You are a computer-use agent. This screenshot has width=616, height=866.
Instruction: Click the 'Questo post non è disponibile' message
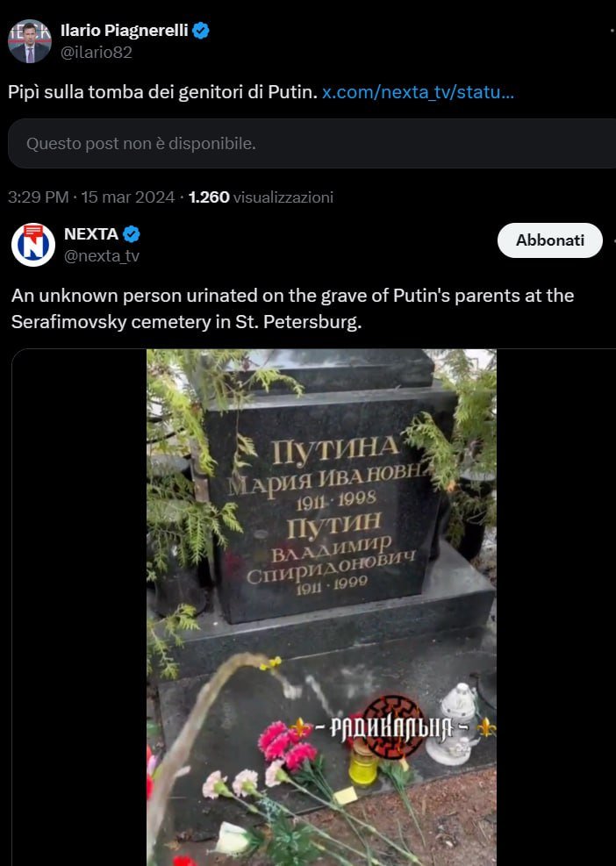(141, 144)
